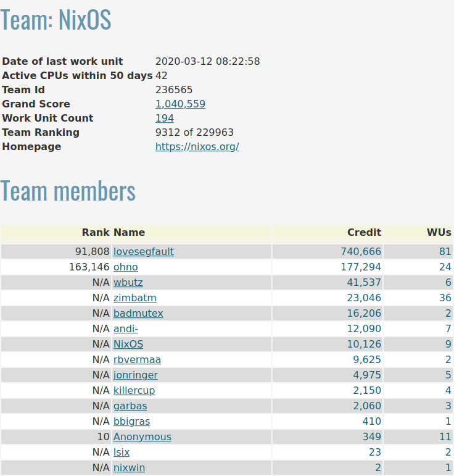Open team member ohno
Screen dimensions: 454x476
[126, 267]
